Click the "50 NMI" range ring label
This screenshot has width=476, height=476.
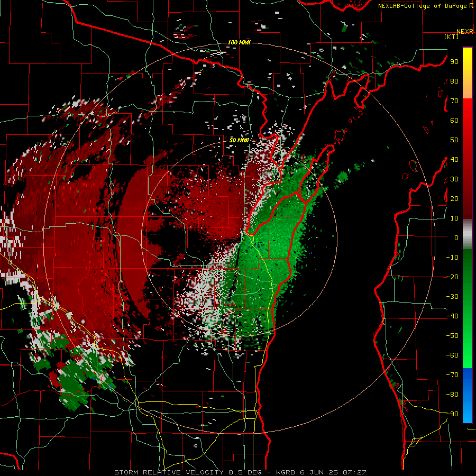(x=239, y=140)
